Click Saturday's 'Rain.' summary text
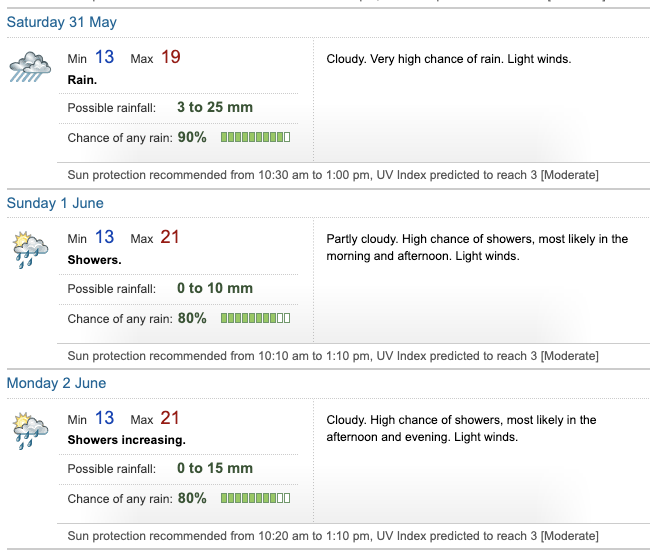 tap(83, 79)
